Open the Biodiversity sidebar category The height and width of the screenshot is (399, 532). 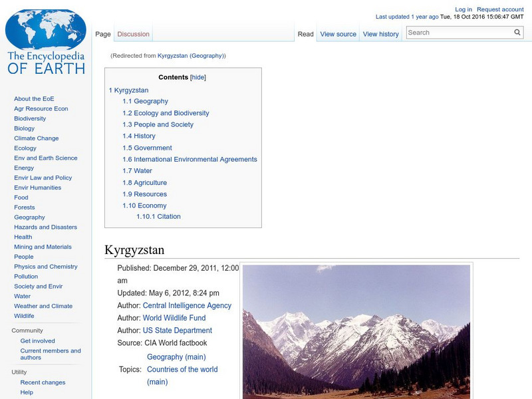29,118
